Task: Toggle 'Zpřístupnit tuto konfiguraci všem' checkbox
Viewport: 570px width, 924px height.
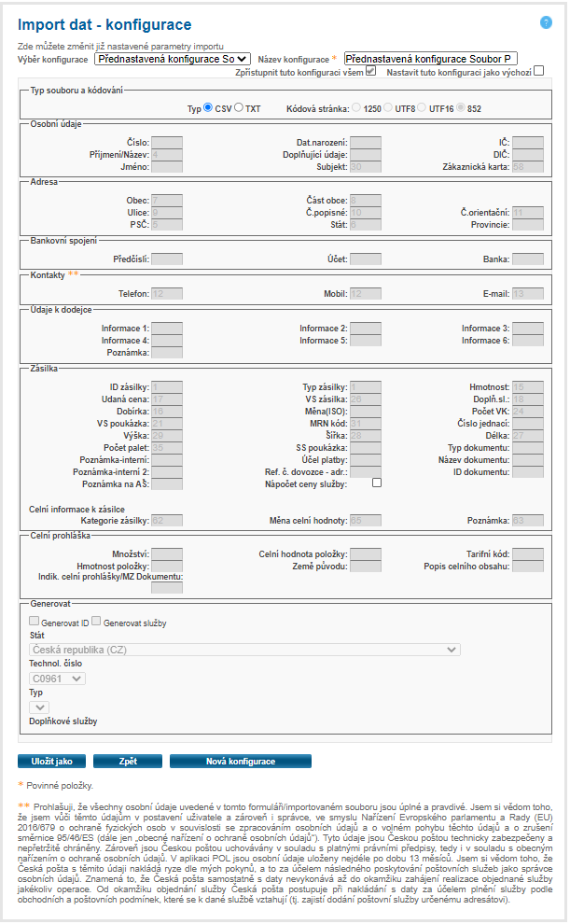Action: pyautogui.click(x=370, y=71)
